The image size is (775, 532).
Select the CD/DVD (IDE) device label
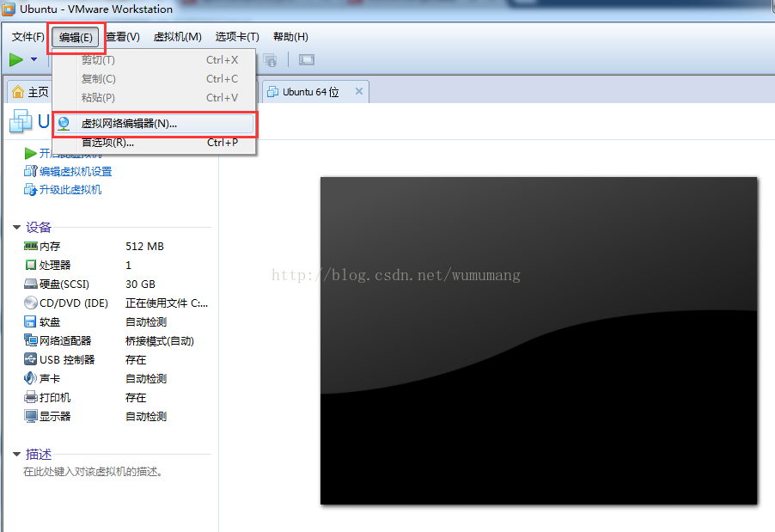pos(74,303)
